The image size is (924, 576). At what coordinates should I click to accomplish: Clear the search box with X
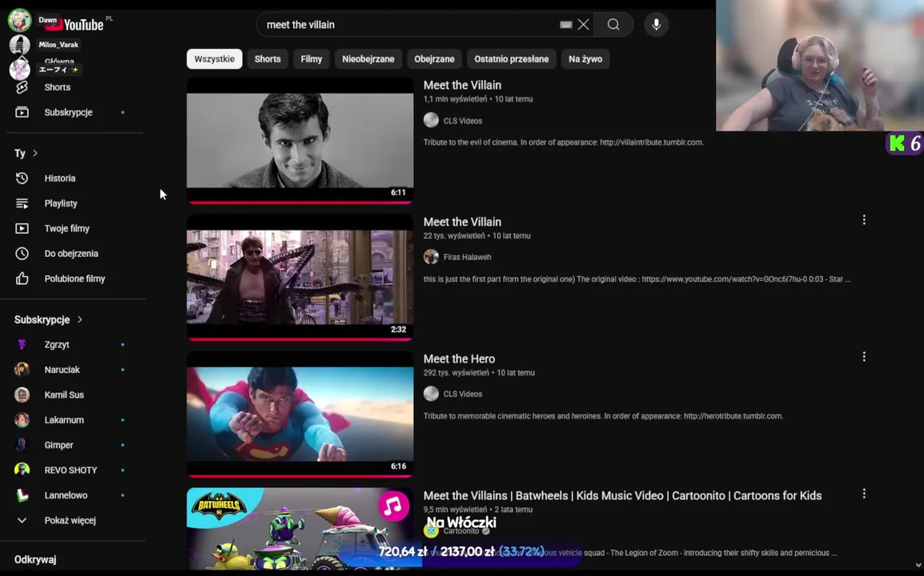click(584, 25)
